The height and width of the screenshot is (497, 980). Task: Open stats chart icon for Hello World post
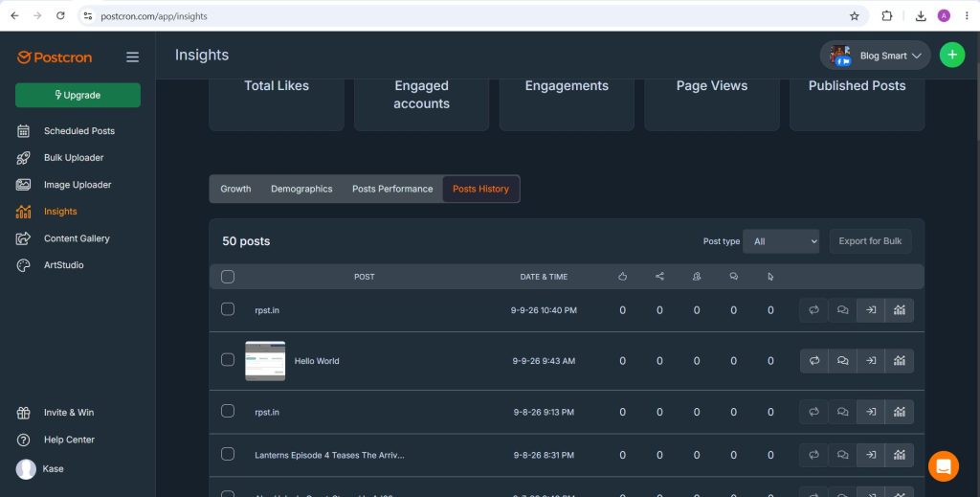pos(900,361)
